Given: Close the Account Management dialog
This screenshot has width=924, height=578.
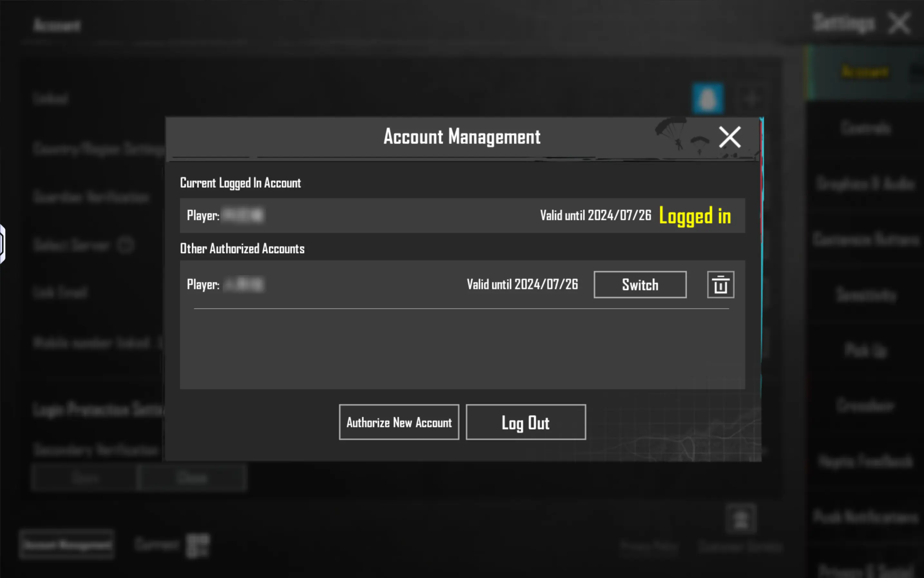Looking at the screenshot, I should 729,137.
